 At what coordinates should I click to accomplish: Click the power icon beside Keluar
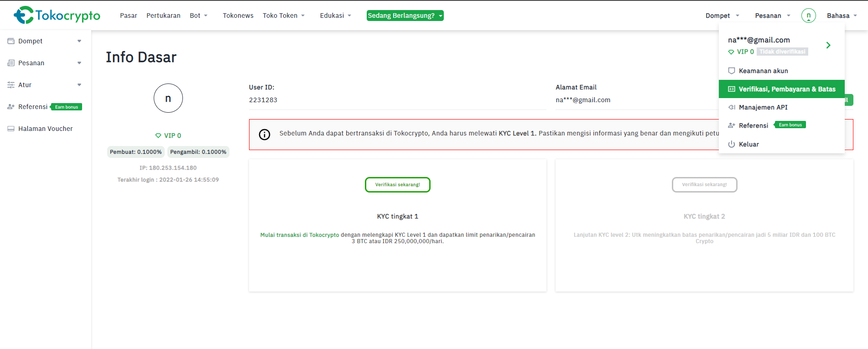coord(732,144)
